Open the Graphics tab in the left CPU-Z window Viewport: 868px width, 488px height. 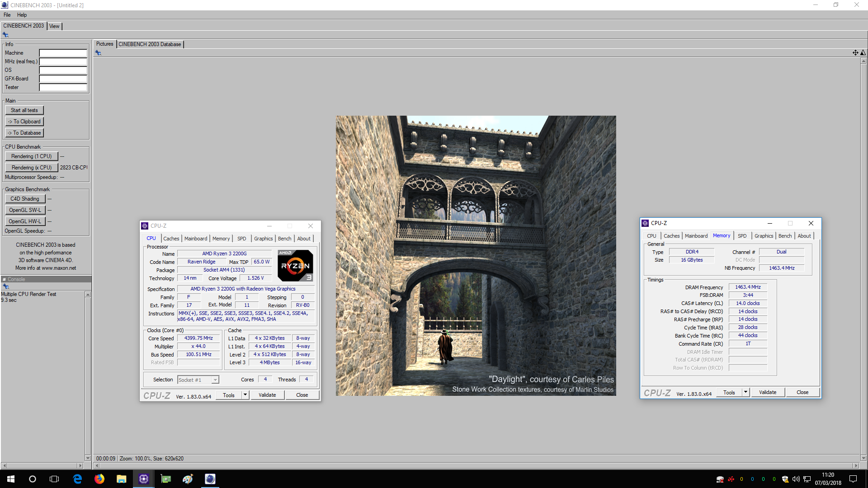click(264, 239)
